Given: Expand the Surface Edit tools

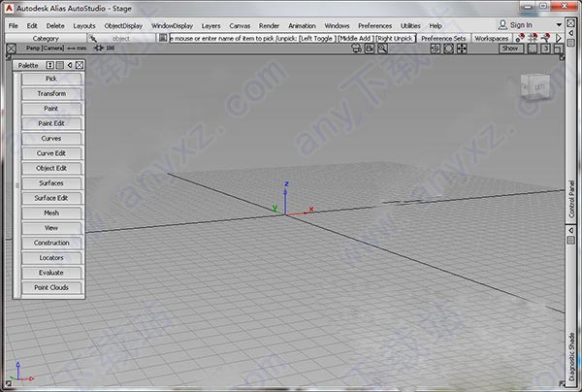Looking at the screenshot, I should point(51,198).
